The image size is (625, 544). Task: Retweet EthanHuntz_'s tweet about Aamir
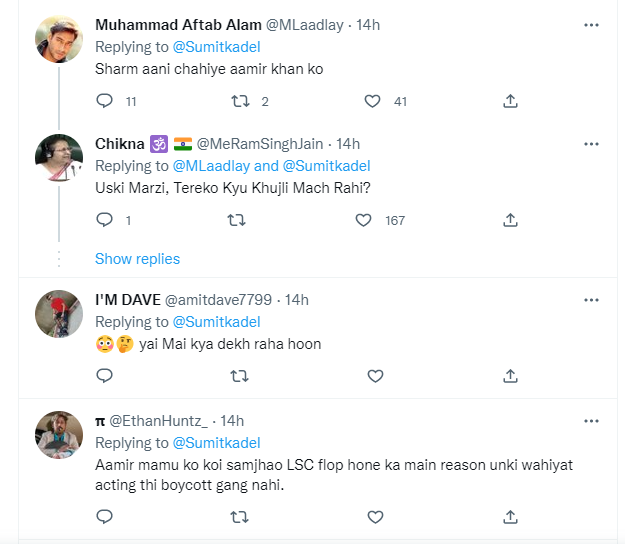click(240, 517)
